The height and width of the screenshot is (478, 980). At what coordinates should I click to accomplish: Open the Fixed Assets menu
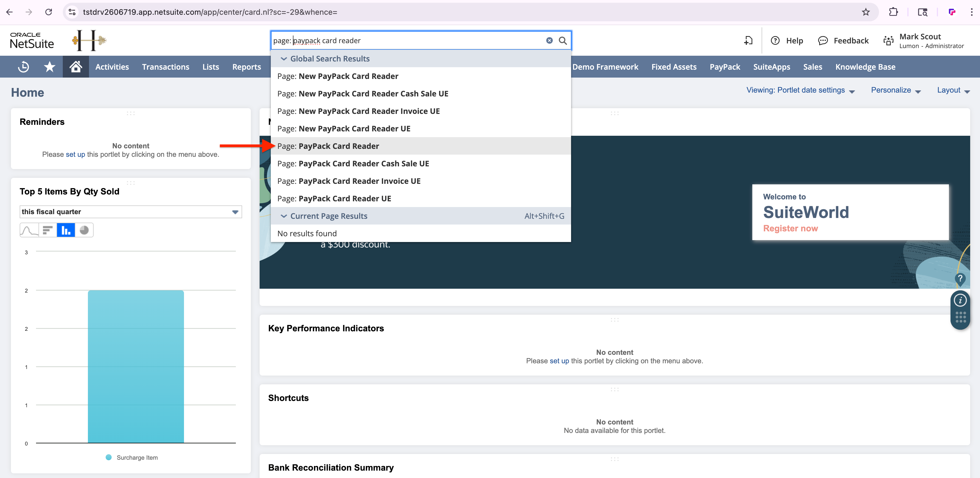[x=673, y=67]
